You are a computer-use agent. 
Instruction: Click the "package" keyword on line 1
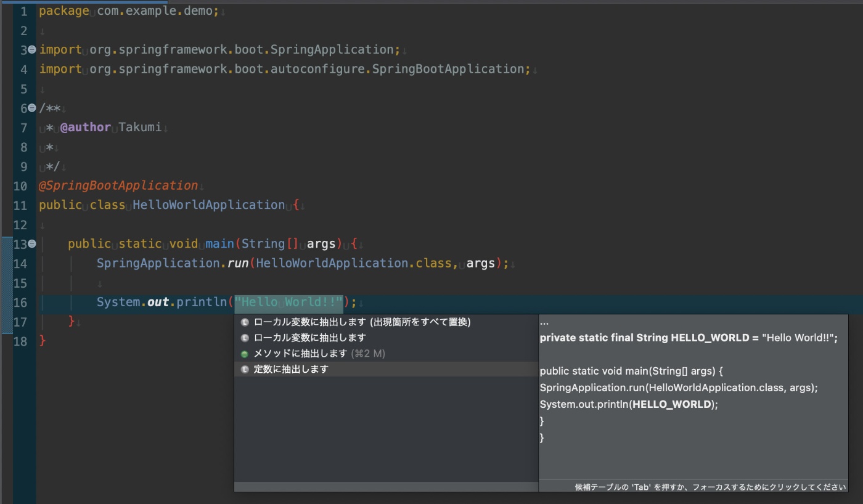(64, 11)
